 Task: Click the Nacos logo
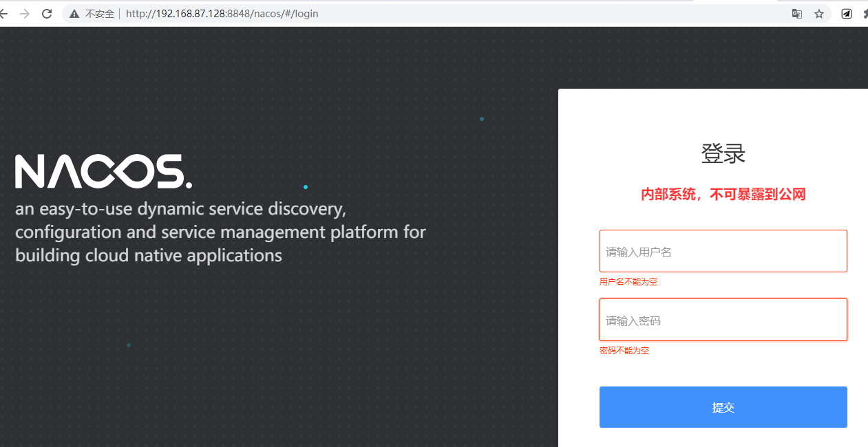pos(104,171)
